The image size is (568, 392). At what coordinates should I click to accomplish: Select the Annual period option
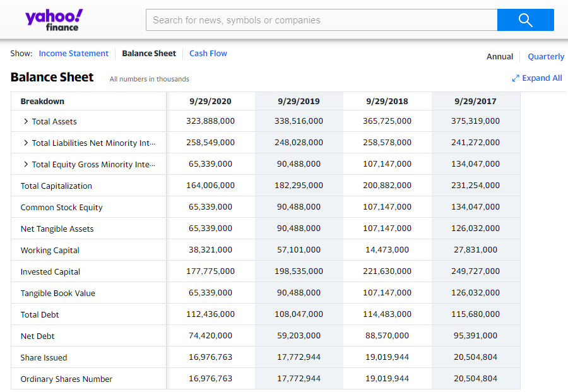[x=500, y=57]
